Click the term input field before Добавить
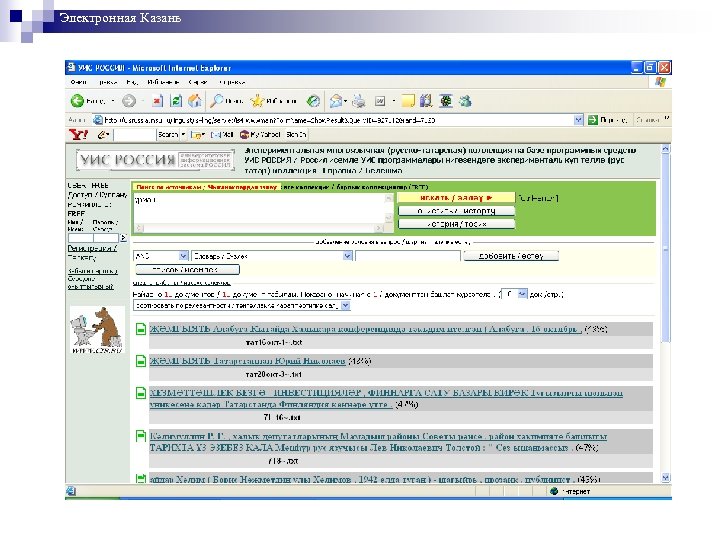Screen dimensions: 720x540 coord(408,256)
